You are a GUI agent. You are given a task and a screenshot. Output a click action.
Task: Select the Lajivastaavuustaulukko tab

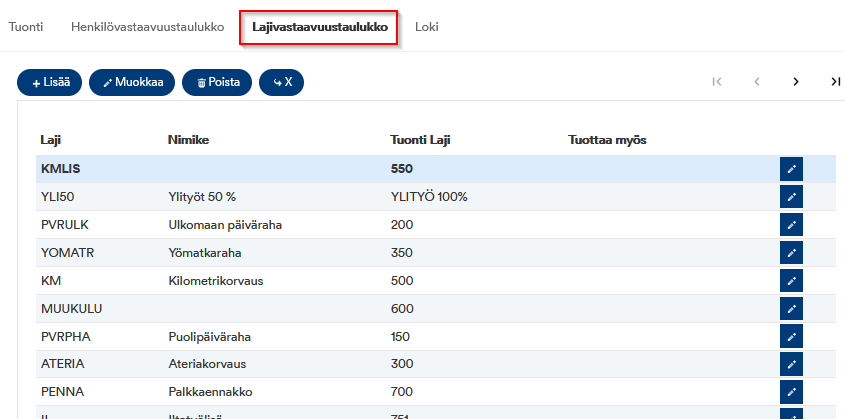[x=320, y=27]
